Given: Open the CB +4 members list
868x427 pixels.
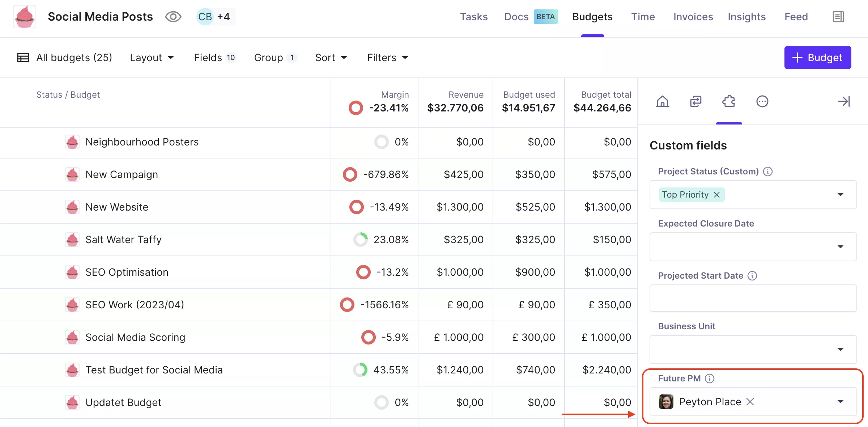Looking at the screenshot, I should (x=216, y=17).
